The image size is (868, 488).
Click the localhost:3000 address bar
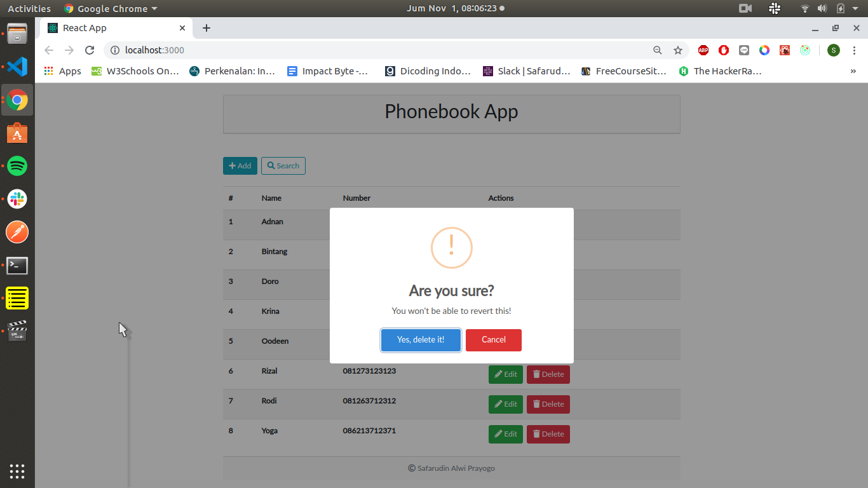tap(381, 50)
